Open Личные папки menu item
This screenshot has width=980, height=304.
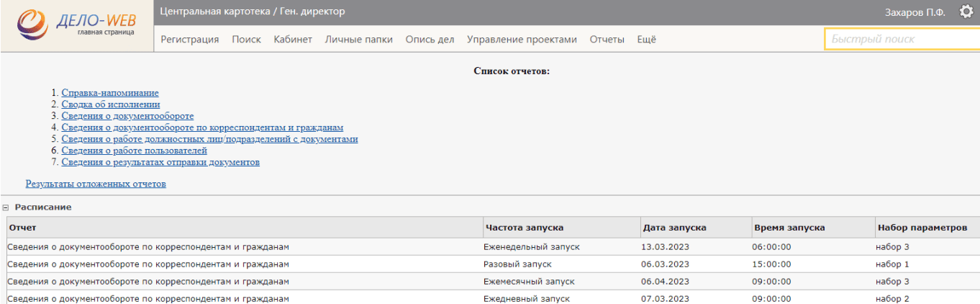pyautogui.click(x=358, y=40)
